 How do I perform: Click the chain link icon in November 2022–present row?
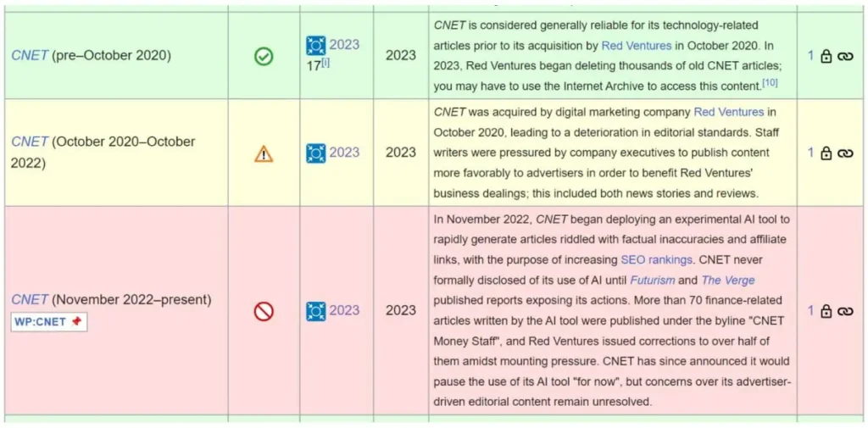(x=845, y=311)
